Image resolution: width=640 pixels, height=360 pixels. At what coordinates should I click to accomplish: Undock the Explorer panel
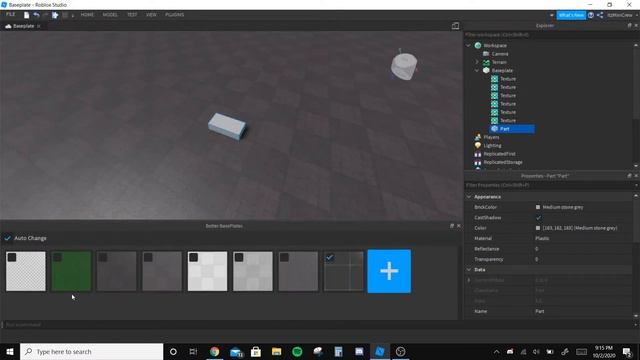pos(629,25)
